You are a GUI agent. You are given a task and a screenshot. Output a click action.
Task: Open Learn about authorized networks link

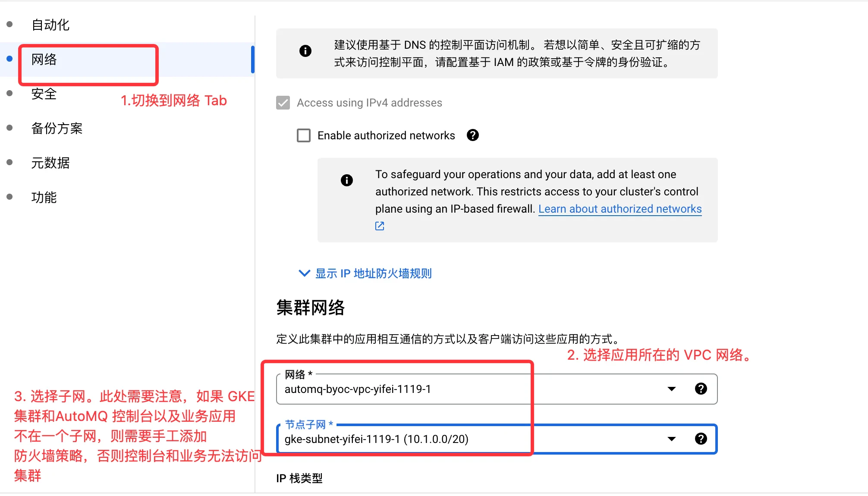(620, 209)
